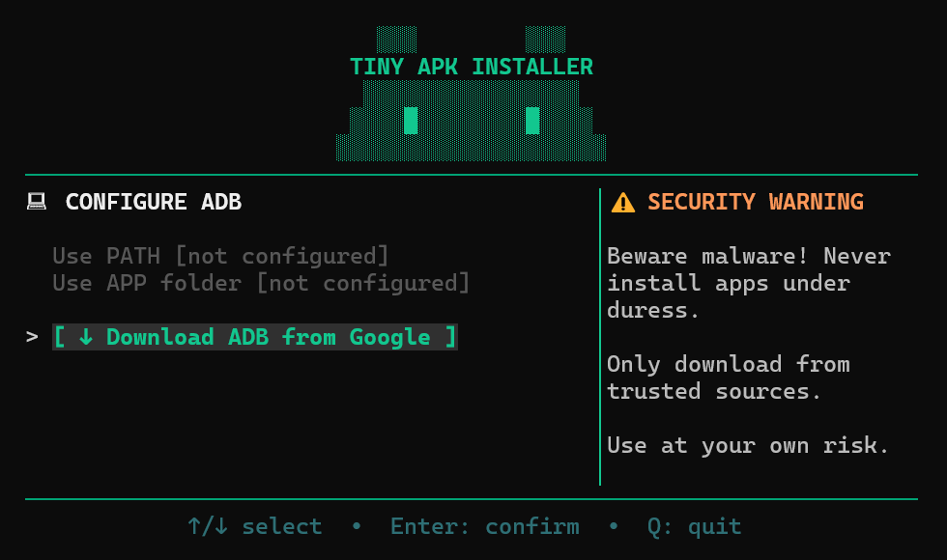This screenshot has width=947, height=560.
Task: Open the Download ADB from Google expander
Action: click(254, 336)
